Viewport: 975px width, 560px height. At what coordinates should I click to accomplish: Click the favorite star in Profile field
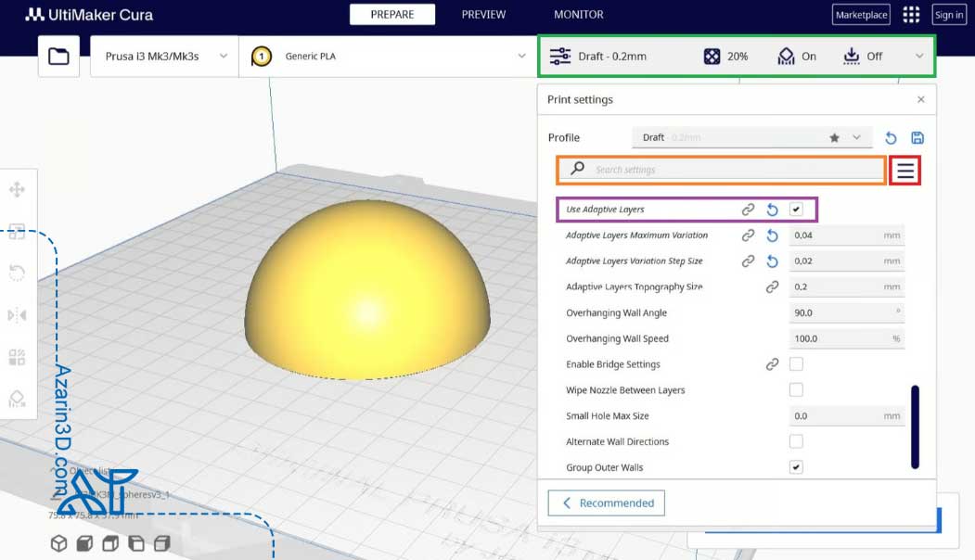pyautogui.click(x=835, y=138)
